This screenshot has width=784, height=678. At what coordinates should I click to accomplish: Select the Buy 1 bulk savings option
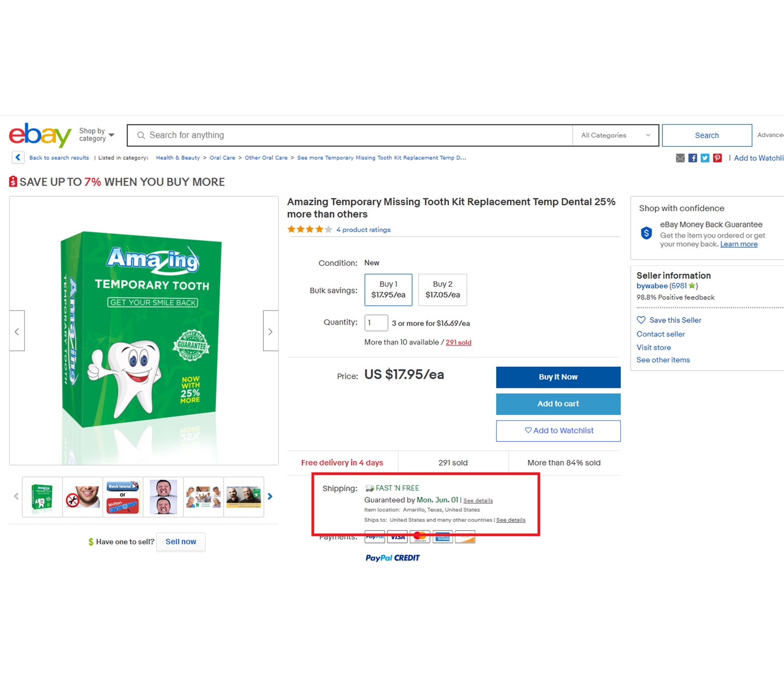[x=388, y=290]
